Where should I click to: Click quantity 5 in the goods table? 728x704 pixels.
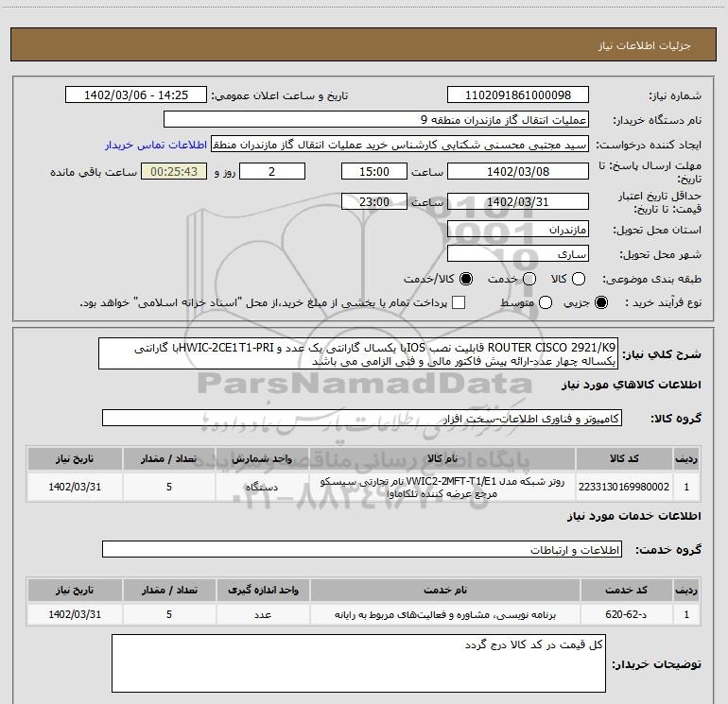click(169, 487)
